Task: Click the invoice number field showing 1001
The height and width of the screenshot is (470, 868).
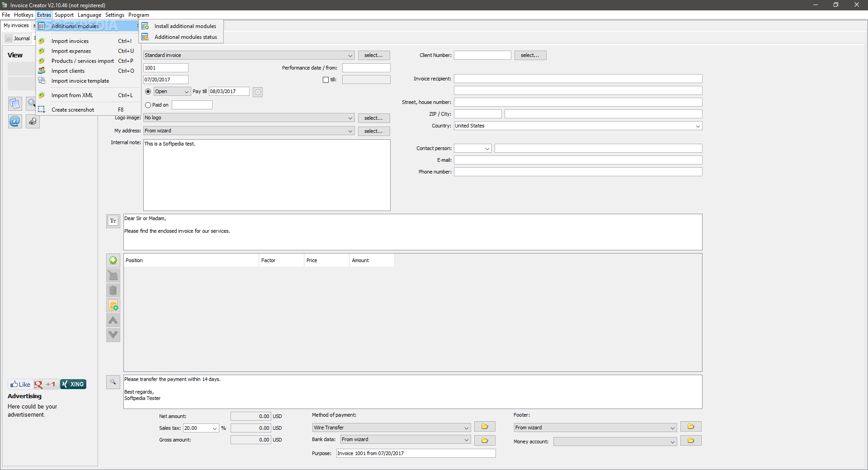Action: click(x=166, y=68)
